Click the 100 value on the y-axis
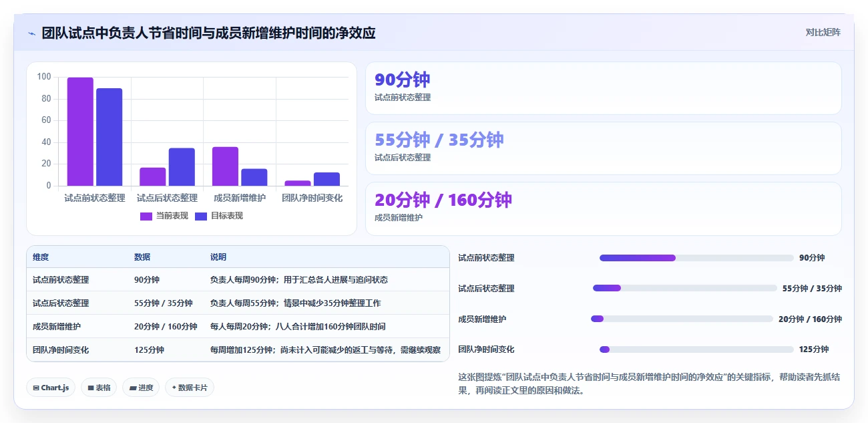The image size is (868, 423). click(44, 77)
